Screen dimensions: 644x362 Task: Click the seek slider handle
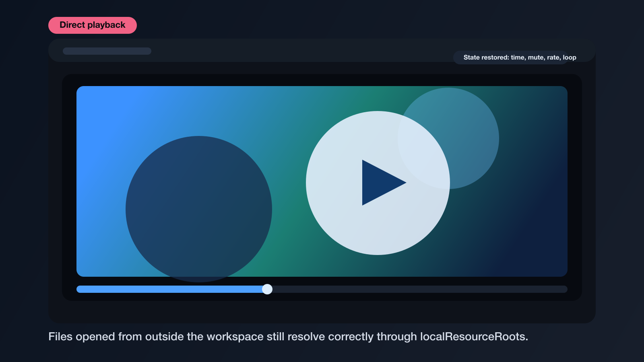click(x=267, y=289)
